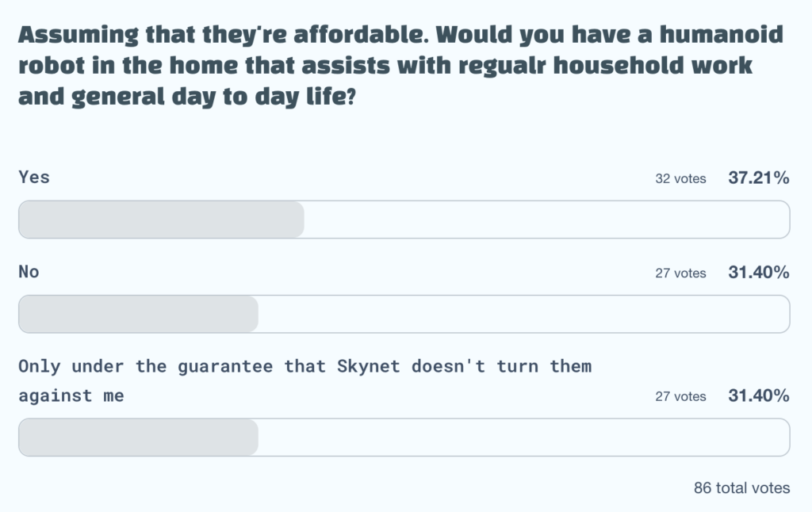812x512 pixels.
Task: Click the "86 total votes" summary text
Action: [x=741, y=488]
